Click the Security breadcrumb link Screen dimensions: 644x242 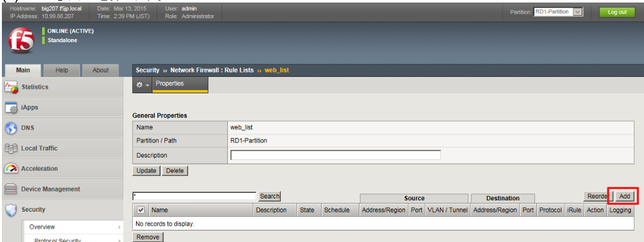click(x=147, y=70)
